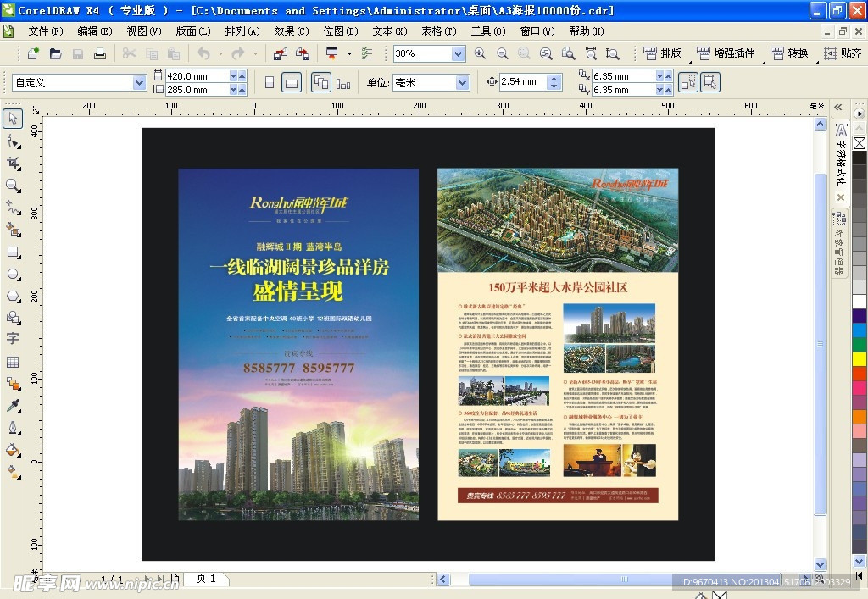The height and width of the screenshot is (599, 868).
Task: Select the Shape edit tool
Action: tap(13, 141)
